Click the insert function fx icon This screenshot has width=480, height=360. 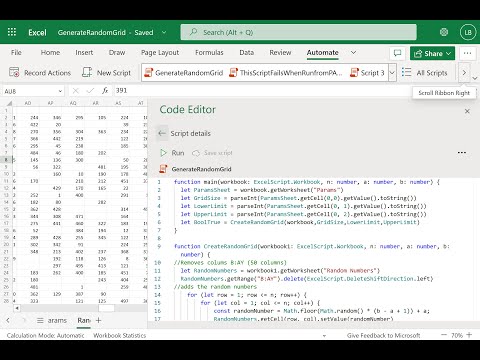pyautogui.click(x=105, y=90)
